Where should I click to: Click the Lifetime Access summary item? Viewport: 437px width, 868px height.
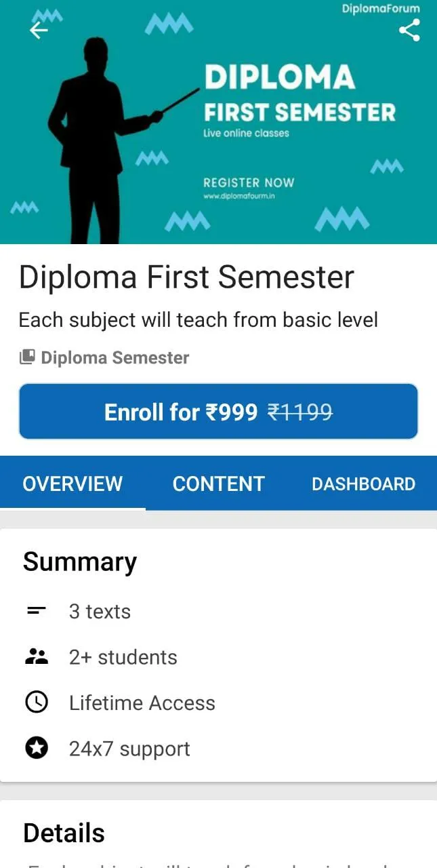[x=142, y=703]
